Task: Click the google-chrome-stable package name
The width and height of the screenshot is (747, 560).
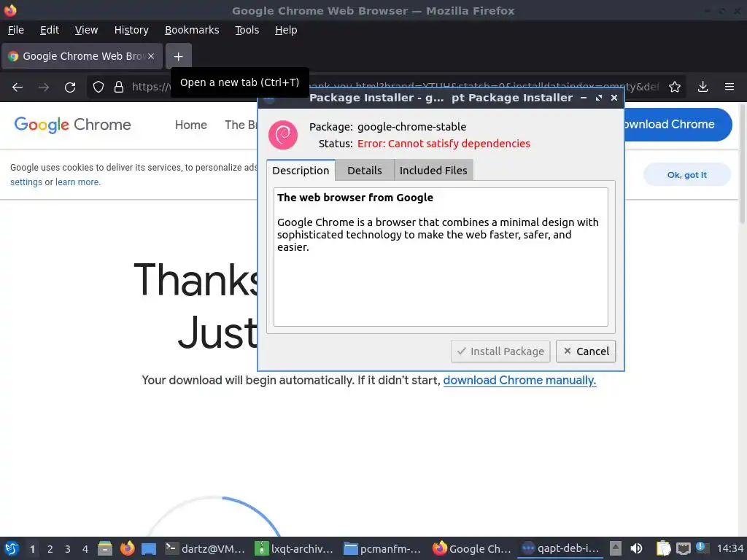Action: point(411,127)
